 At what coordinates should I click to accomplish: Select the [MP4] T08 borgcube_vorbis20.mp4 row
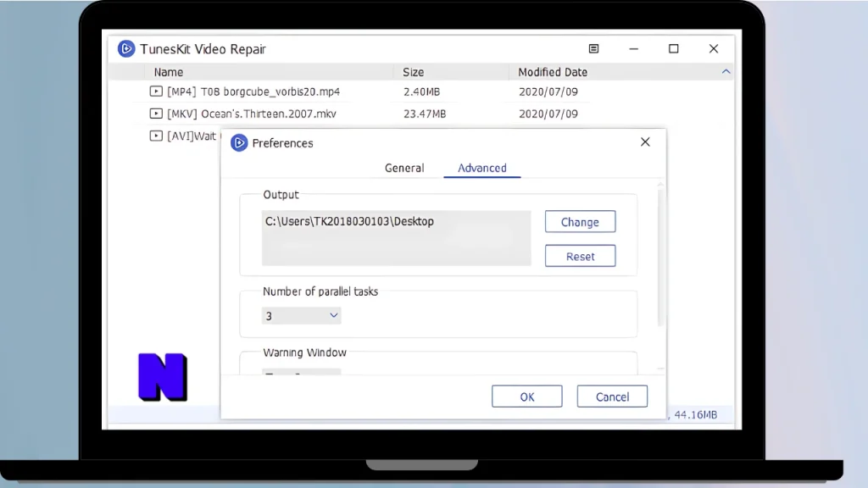[420, 91]
